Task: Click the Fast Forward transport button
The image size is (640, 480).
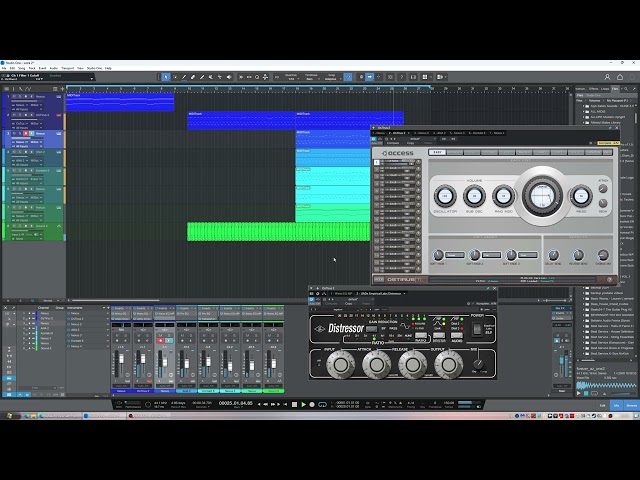Action: 273,404
